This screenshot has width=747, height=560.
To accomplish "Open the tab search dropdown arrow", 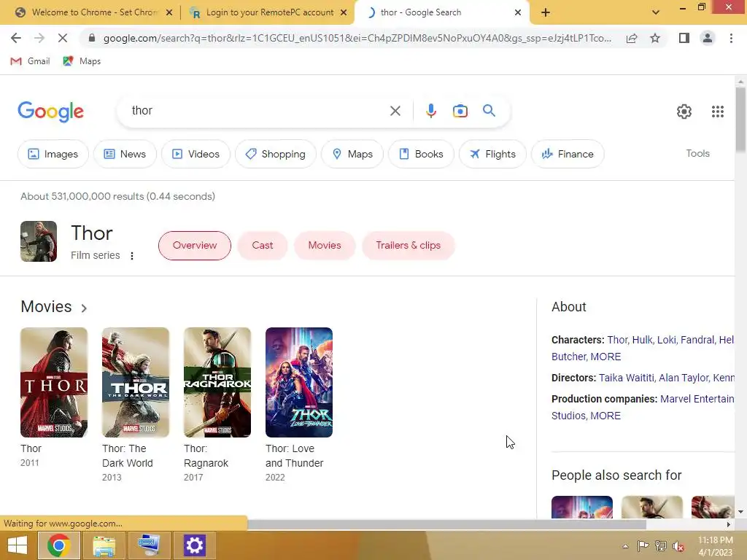I will [x=656, y=12].
